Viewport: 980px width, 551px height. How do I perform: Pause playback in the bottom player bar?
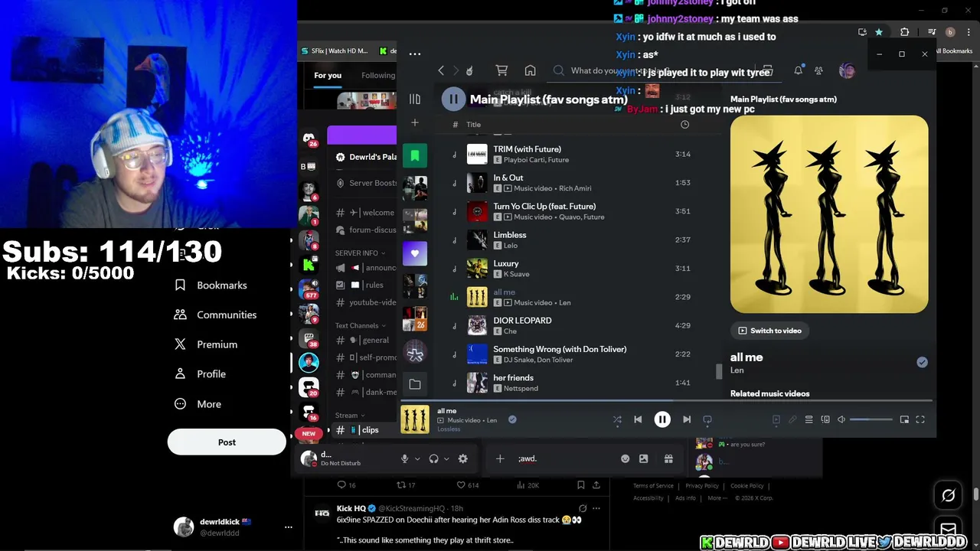(x=662, y=419)
